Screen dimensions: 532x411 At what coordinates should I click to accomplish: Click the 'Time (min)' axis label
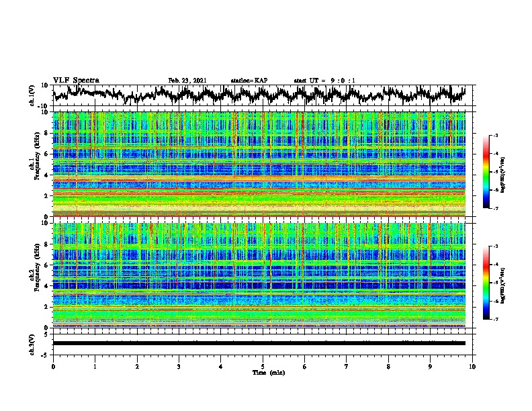click(x=269, y=373)
